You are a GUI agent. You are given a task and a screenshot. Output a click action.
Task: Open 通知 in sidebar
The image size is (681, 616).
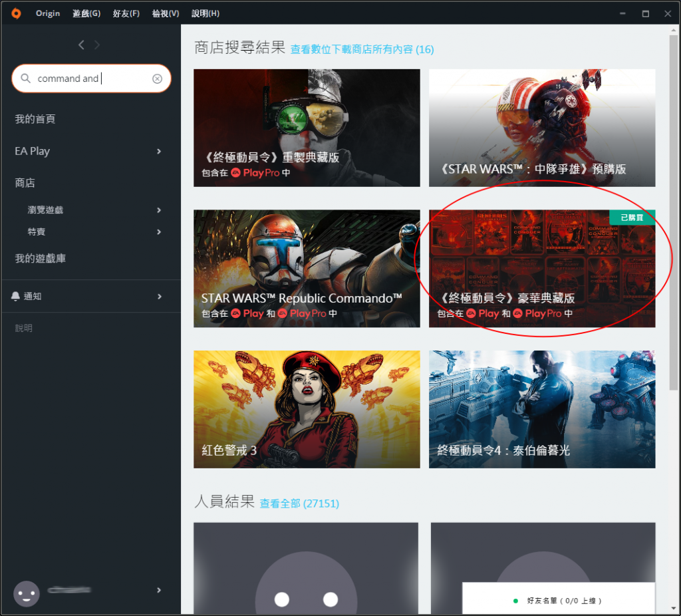33,297
